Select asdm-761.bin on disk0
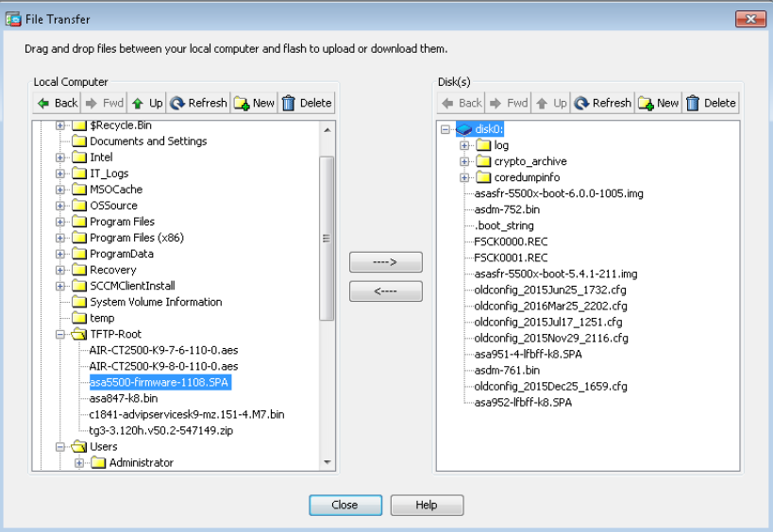The height and width of the screenshot is (532, 773). pyautogui.click(x=507, y=371)
